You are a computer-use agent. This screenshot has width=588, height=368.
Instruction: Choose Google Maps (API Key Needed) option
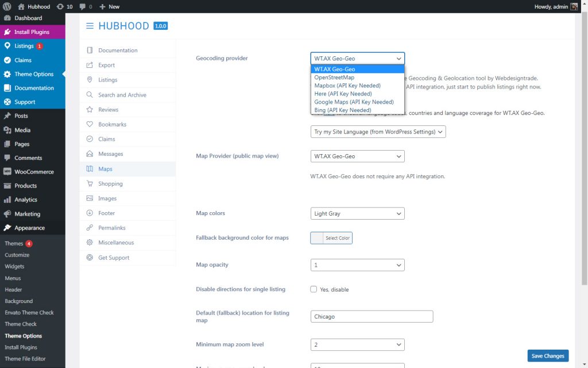[353, 102]
